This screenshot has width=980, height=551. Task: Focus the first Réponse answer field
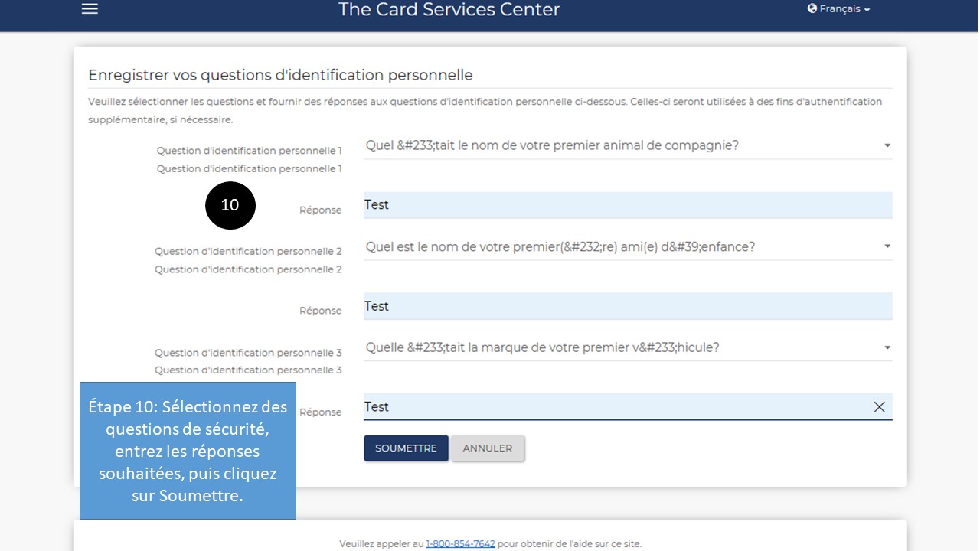[x=628, y=205]
